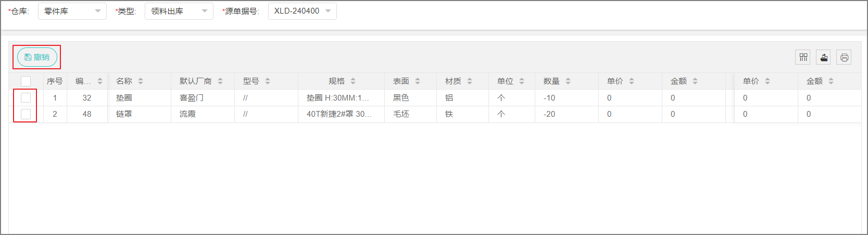Click the 垫圈 name cell
This screenshot has width=868, height=235.
point(124,98)
